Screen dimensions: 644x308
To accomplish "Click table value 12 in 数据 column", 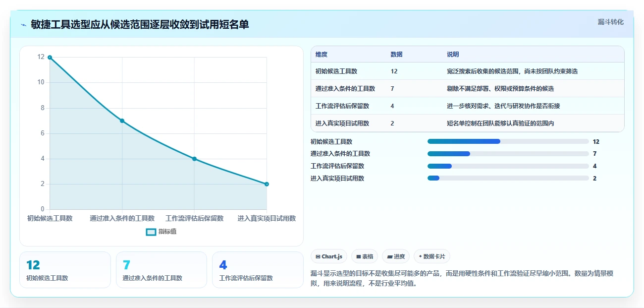I will [x=394, y=71].
